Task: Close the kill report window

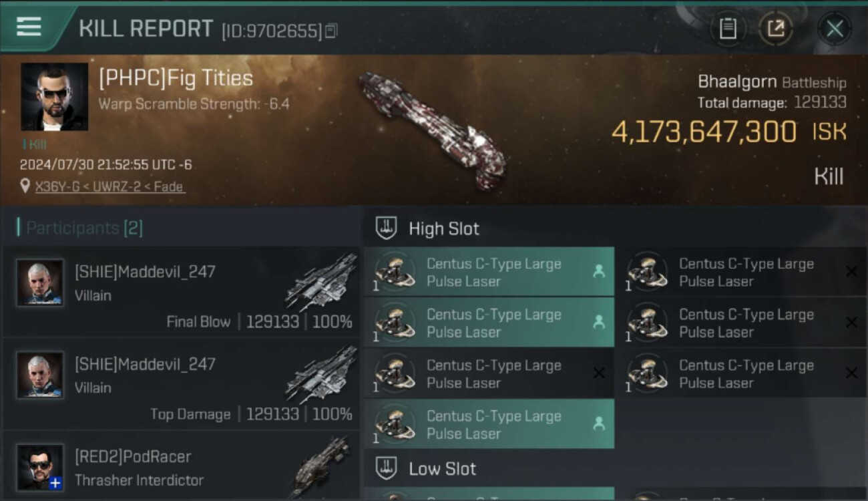Action: pos(834,29)
